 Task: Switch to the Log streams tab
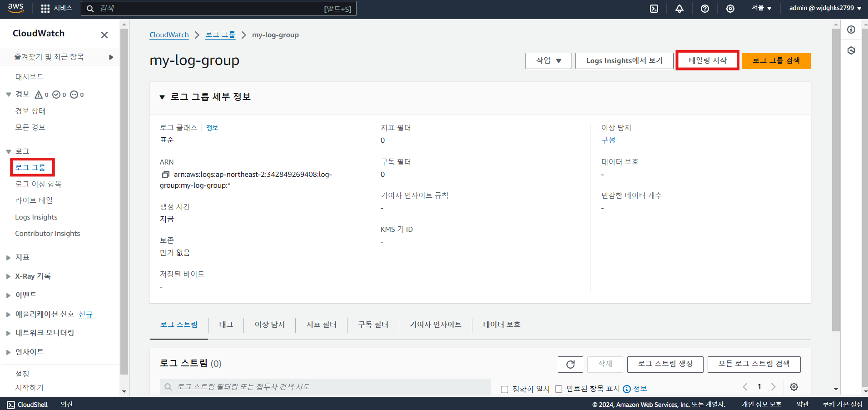tap(179, 325)
